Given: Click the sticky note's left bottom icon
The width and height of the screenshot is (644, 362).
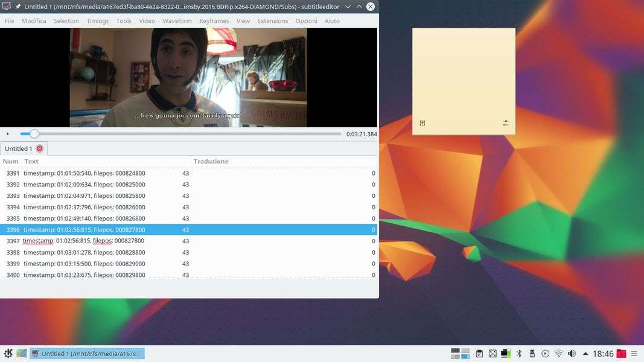Looking at the screenshot, I should 422,122.
